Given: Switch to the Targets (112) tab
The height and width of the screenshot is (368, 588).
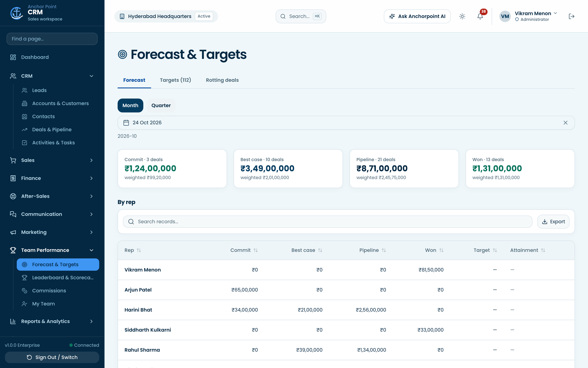Looking at the screenshot, I should point(175,80).
